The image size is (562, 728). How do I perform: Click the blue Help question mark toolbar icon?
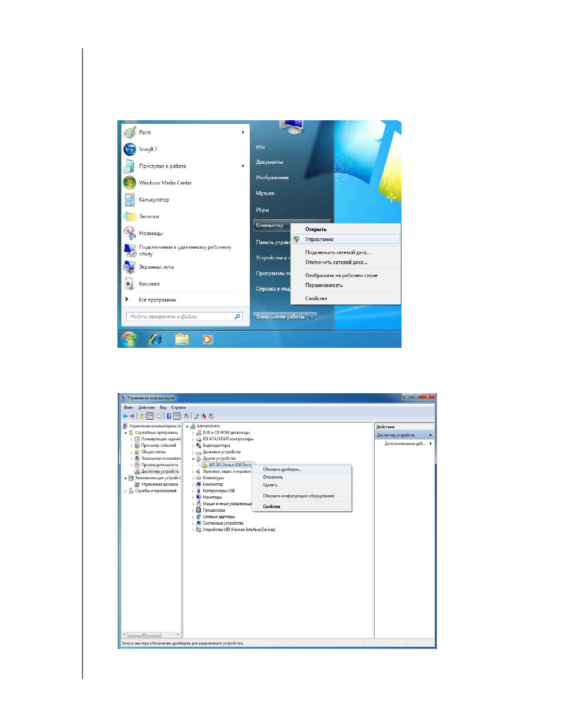(169, 416)
